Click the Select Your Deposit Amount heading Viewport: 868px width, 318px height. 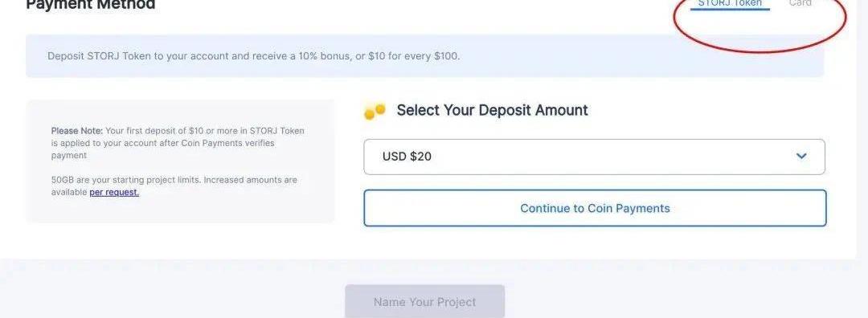tap(492, 110)
